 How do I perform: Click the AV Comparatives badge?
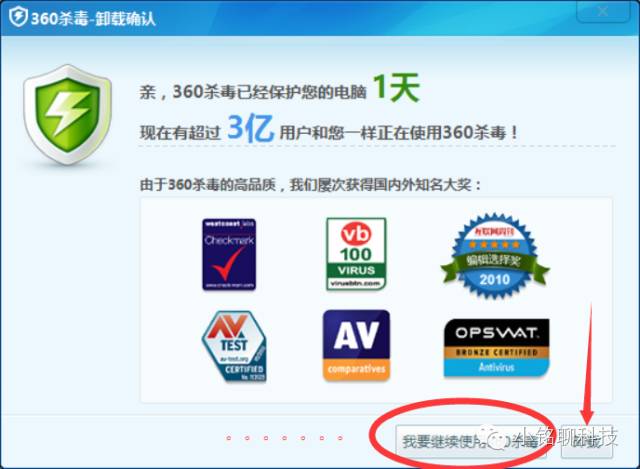coord(356,345)
